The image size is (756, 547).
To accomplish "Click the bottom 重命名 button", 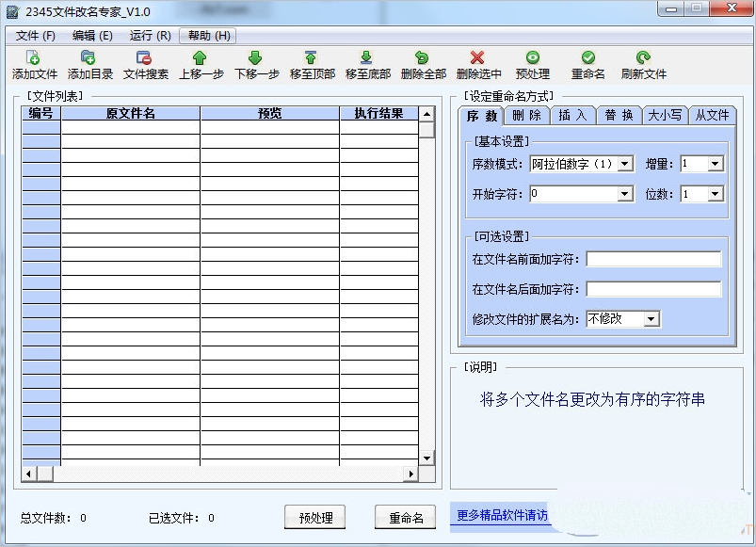I will tap(405, 518).
